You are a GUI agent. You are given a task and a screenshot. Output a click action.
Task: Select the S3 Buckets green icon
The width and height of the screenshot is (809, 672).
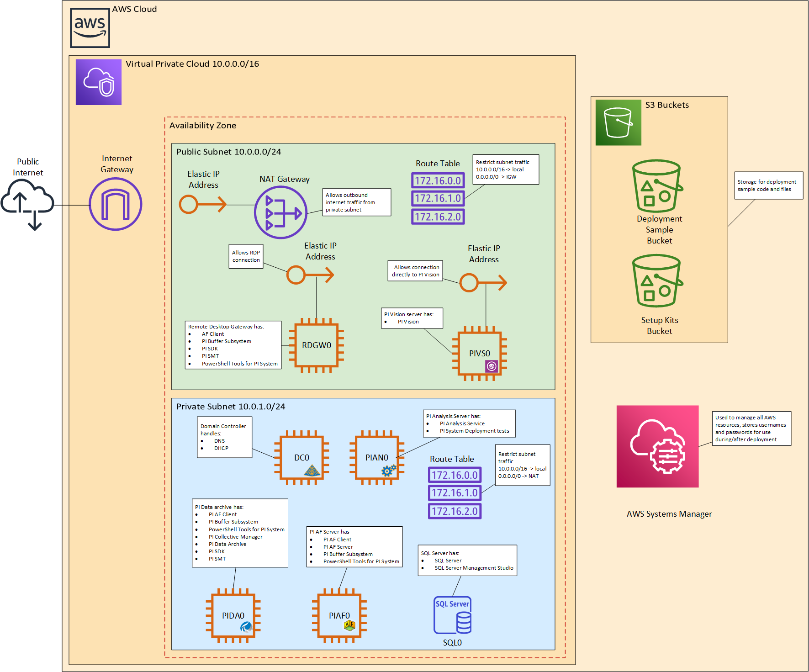619,122
